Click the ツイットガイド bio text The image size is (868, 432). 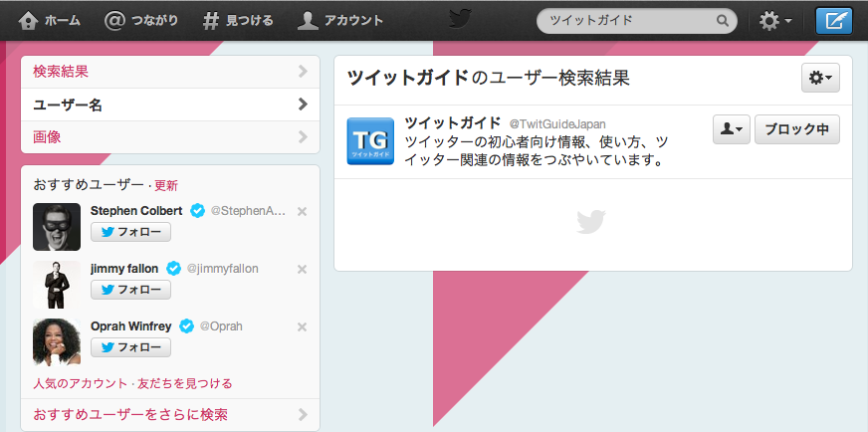(x=536, y=151)
